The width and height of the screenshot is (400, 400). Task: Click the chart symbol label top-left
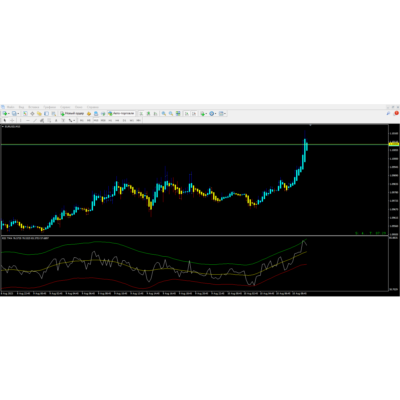click(12, 127)
